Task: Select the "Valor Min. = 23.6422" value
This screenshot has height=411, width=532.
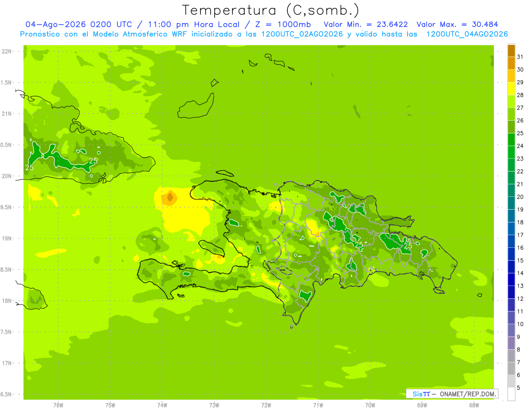Action: (366, 24)
